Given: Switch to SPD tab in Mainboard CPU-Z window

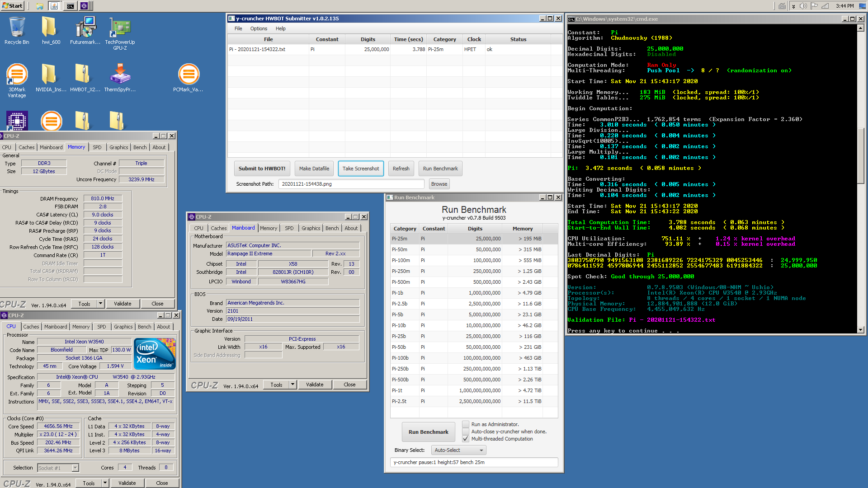Looking at the screenshot, I should (x=289, y=228).
